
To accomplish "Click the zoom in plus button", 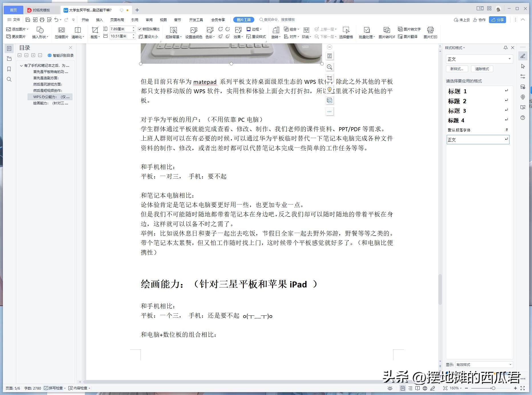I will pyautogui.click(x=515, y=388).
